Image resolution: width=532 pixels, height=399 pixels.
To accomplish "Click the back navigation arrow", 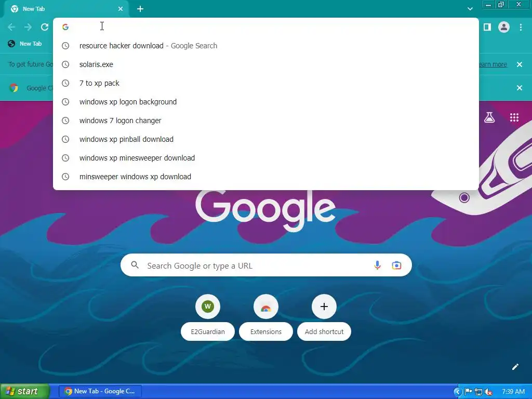I will 11,27.
